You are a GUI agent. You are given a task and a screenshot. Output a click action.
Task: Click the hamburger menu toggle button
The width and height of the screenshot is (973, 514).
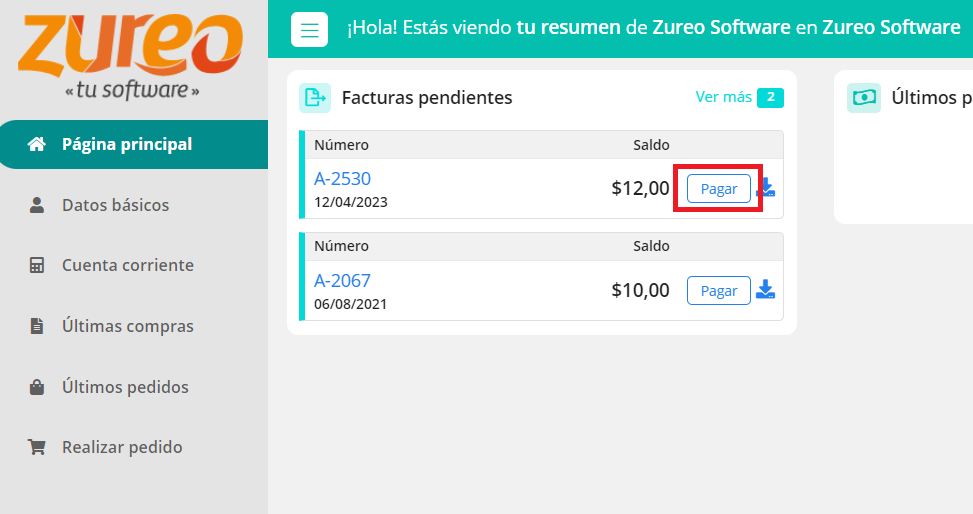[309, 29]
